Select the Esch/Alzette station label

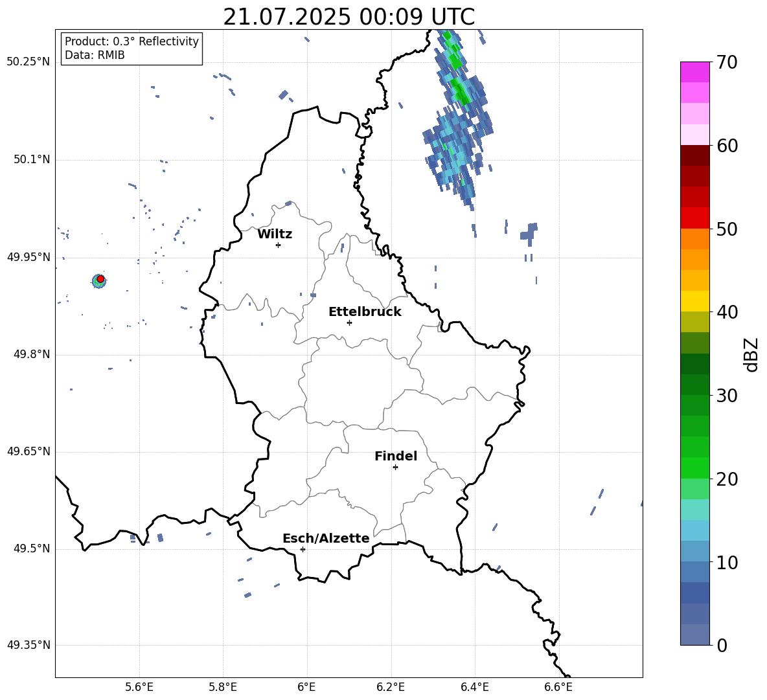click(x=326, y=538)
